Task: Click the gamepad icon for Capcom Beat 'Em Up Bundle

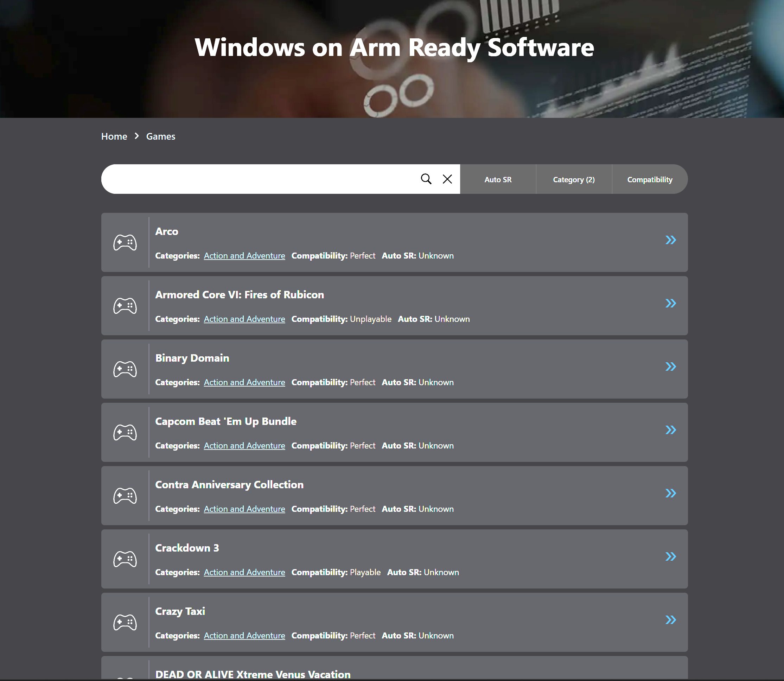Action: pyautogui.click(x=125, y=432)
